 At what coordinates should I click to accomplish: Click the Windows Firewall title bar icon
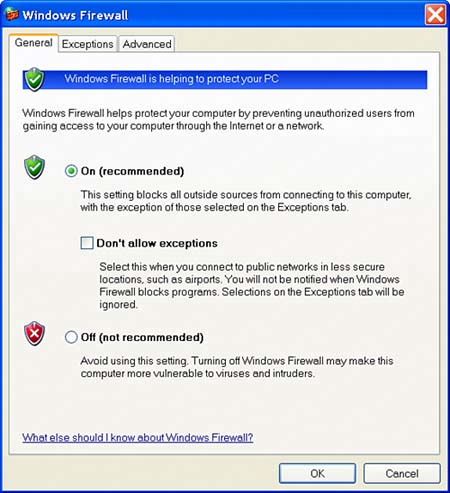coord(11,14)
